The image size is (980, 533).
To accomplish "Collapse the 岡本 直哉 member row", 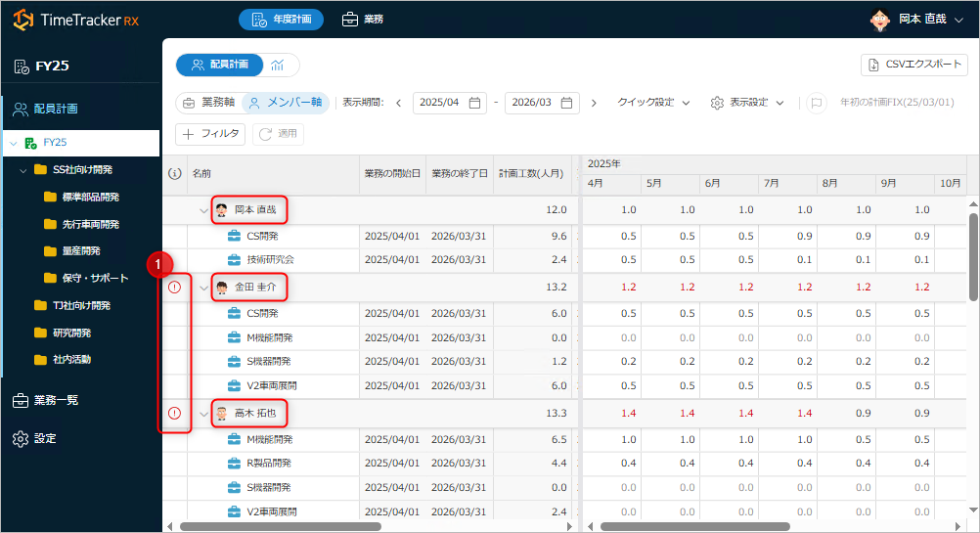I will click(203, 210).
